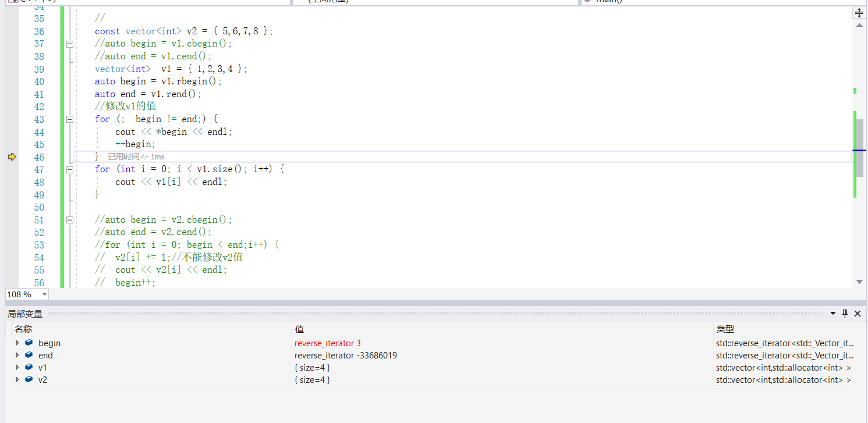Click the comment '//auto begin = v2.cbegin();'

coord(164,220)
